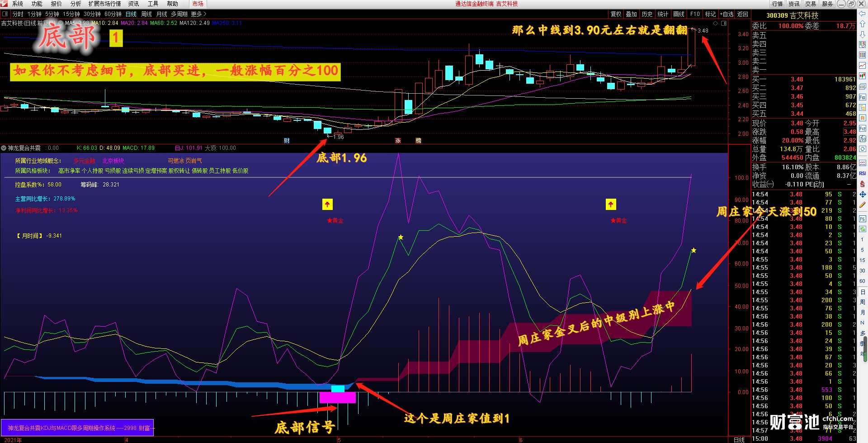This screenshot has height=443, width=868.
Task: Click the wavy indicator lines icon in sidebar
Action: [x=862, y=163]
